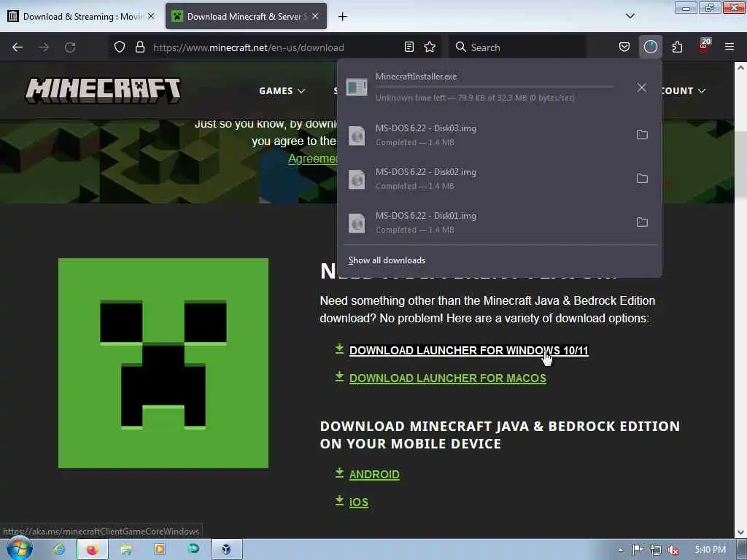Viewport: 747px width, 560px height.
Task: Open the iOS download link
Action: click(359, 502)
